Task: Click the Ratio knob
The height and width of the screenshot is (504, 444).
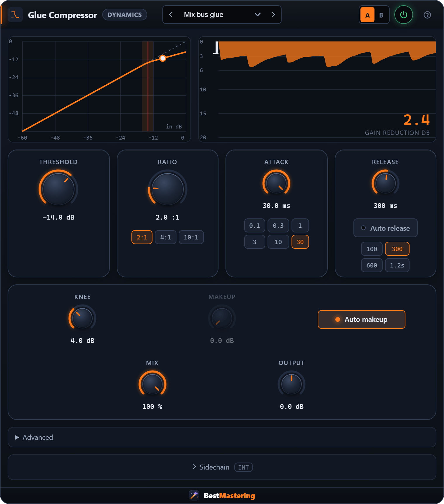Action: [x=167, y=189]
